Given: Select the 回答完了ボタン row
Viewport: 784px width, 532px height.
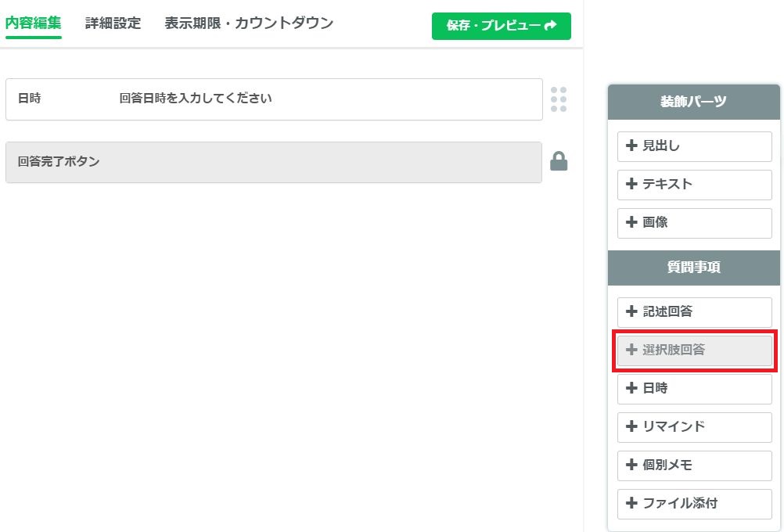Looking at the screenshot, I should [x=274, y=162].
